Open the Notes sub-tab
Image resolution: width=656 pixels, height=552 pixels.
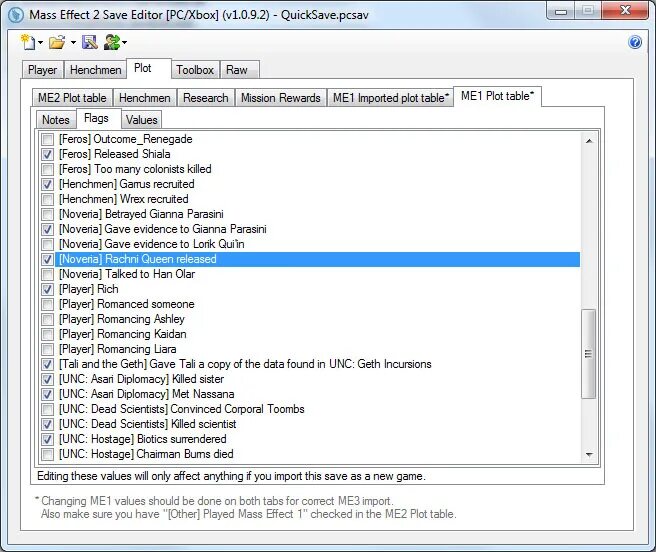coord(56,120)
